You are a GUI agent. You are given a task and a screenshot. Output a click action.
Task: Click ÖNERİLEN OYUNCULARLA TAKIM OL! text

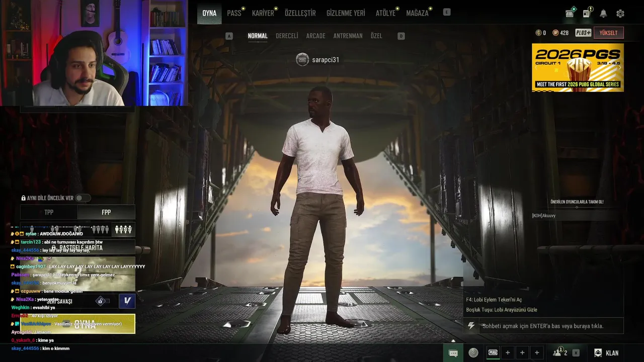577,202
